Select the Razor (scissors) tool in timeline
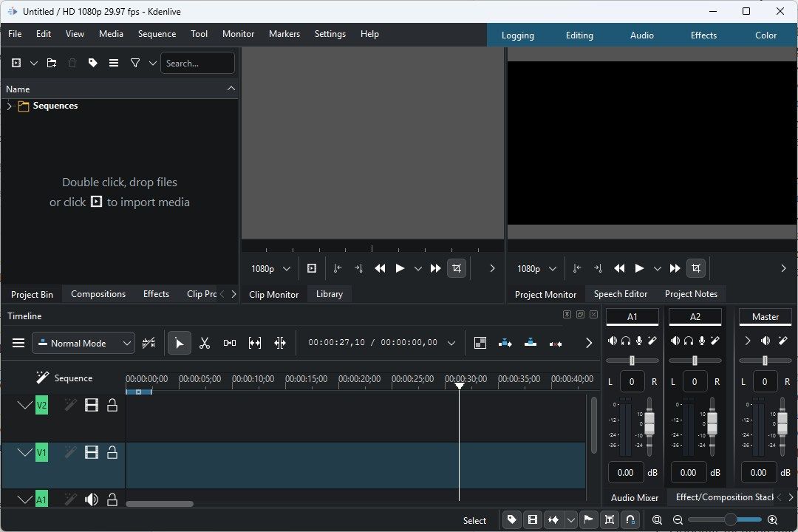 [205, 343]
